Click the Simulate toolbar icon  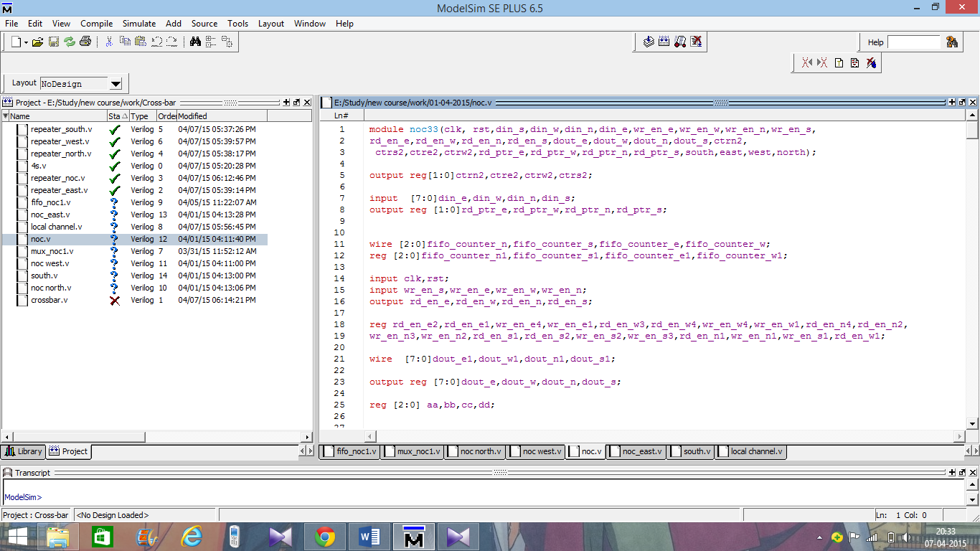(x=680, y=42)
